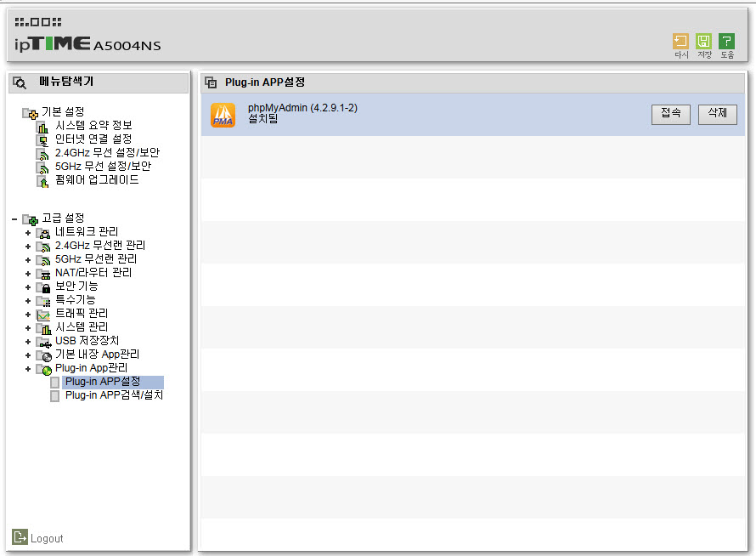Click the 특수기능 menu label

(x=76, y=300)
